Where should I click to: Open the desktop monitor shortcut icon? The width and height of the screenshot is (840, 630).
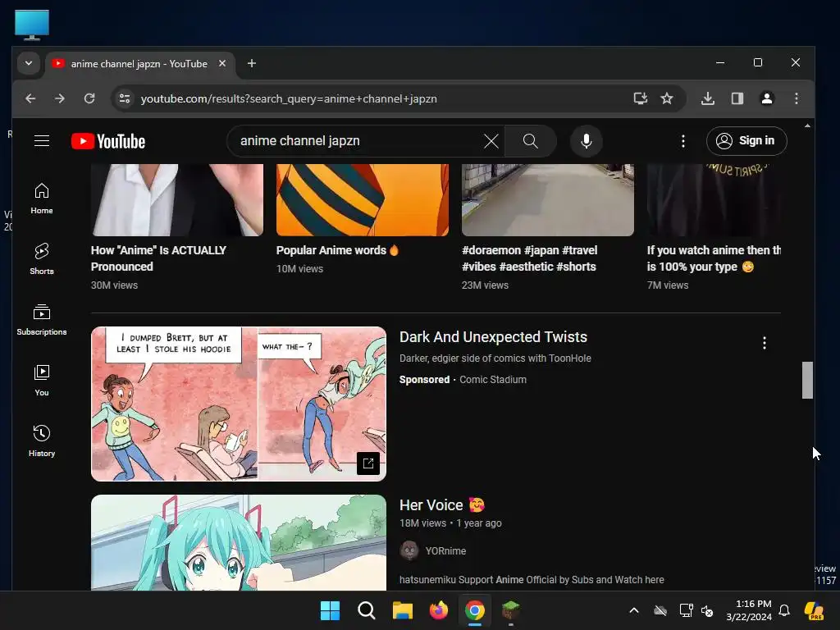pos(32,25)
